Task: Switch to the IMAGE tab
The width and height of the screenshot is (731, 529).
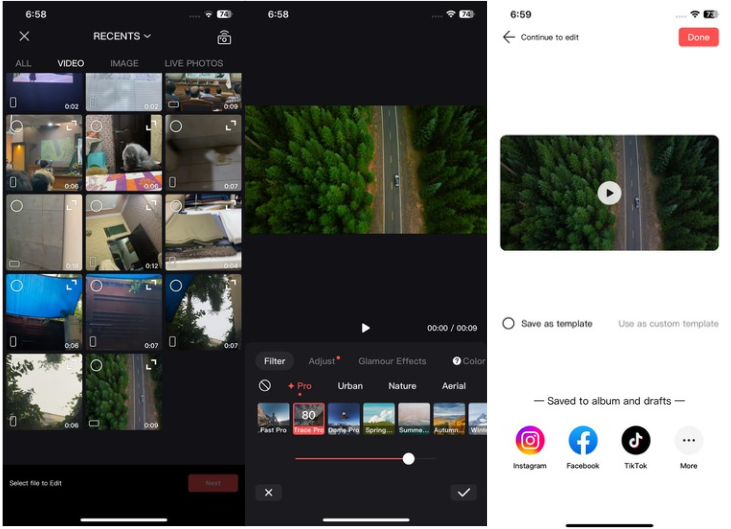Action: [x=124, y=63]
